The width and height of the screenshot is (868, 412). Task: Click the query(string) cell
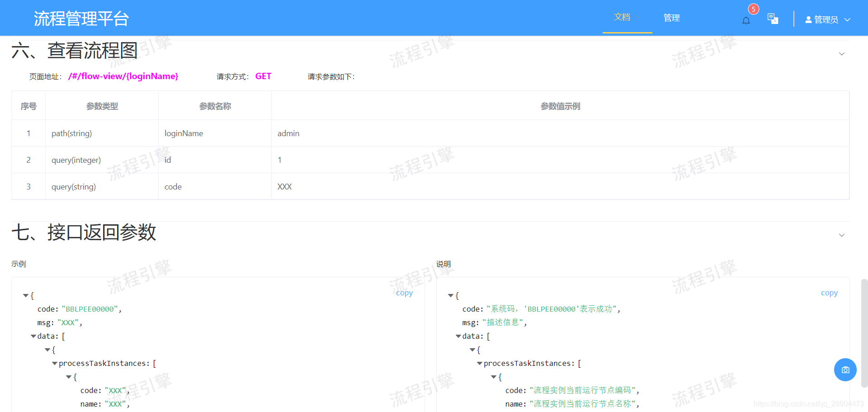(x=102, y=187)
